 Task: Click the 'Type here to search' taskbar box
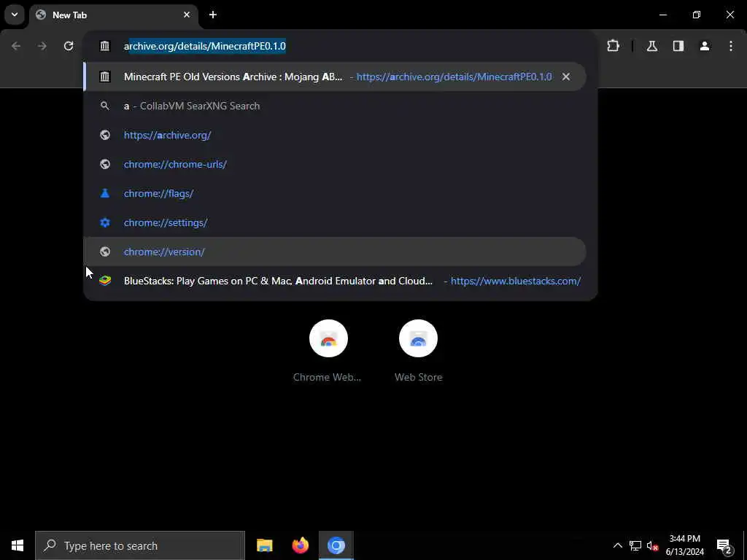coord(140,545)
